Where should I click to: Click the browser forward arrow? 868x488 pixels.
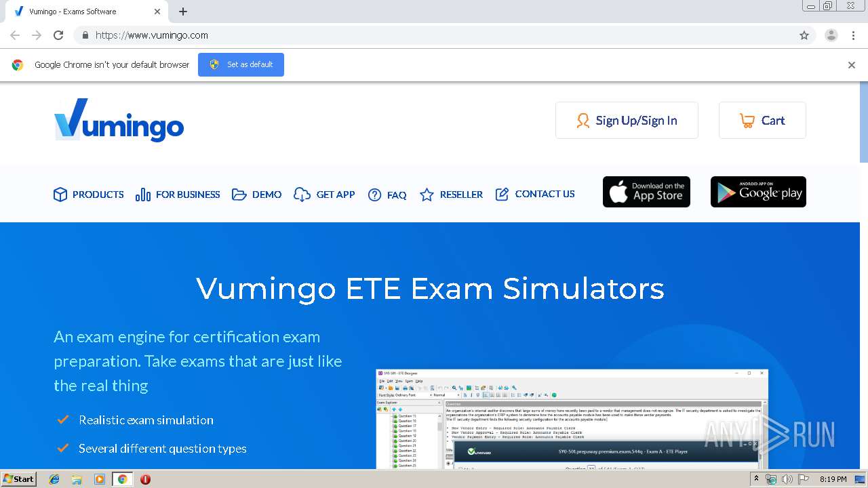(x=37, y=35)
